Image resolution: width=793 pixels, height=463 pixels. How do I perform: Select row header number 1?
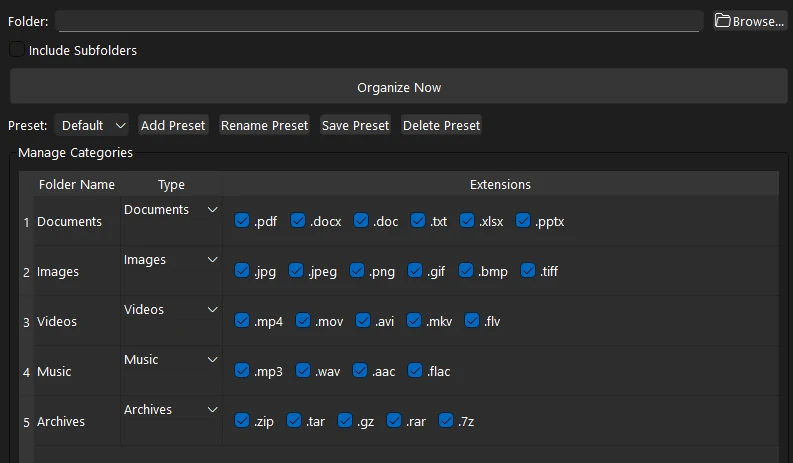[x=26, y=222]
